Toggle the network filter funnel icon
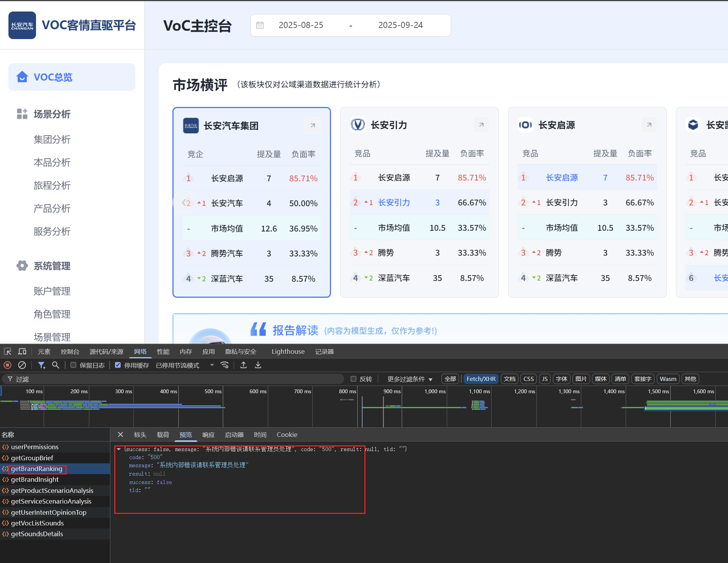This screenshot has height=563, width=728. (x=41, y=365)
